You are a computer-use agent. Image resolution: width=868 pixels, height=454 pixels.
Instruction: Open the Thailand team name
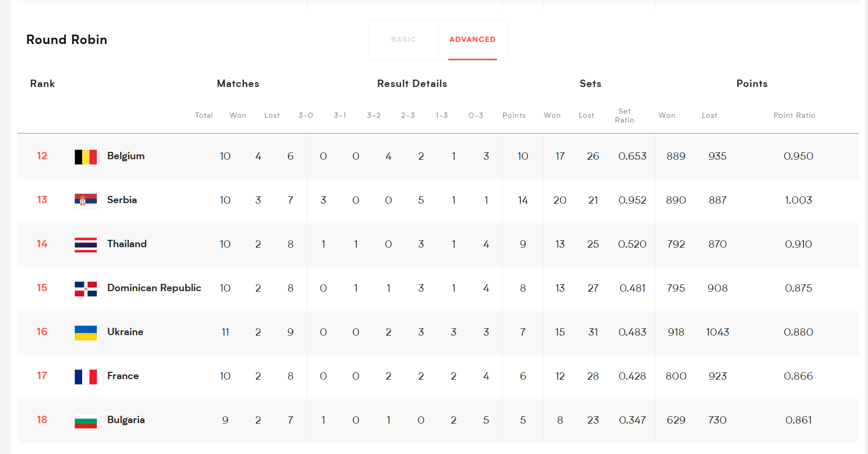click(127, 244)
